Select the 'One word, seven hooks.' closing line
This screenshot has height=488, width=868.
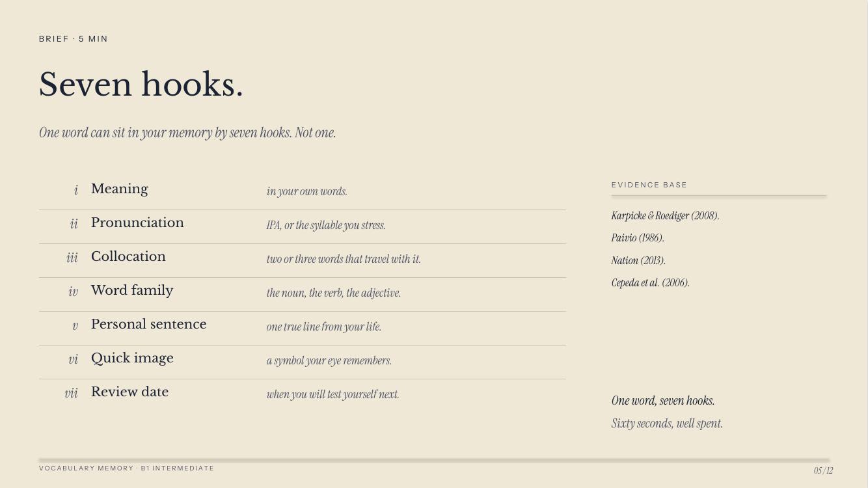[x=663, y=401]
